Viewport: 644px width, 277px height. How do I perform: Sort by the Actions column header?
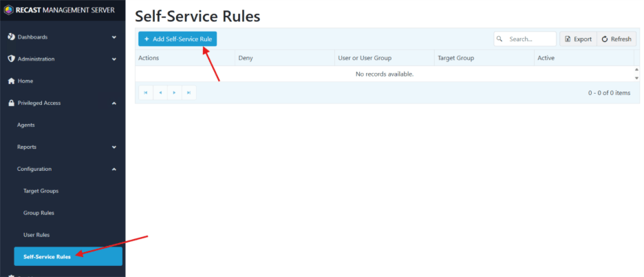[x=185, y=58]
